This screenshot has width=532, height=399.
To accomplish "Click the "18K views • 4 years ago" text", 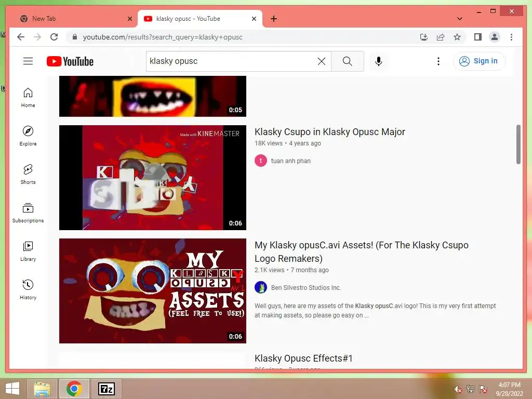I will point(288,143).
